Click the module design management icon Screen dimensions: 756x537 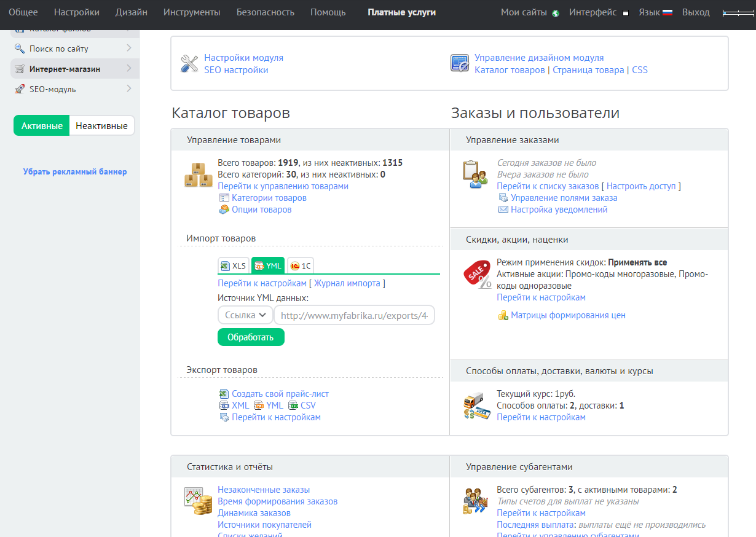460,64
